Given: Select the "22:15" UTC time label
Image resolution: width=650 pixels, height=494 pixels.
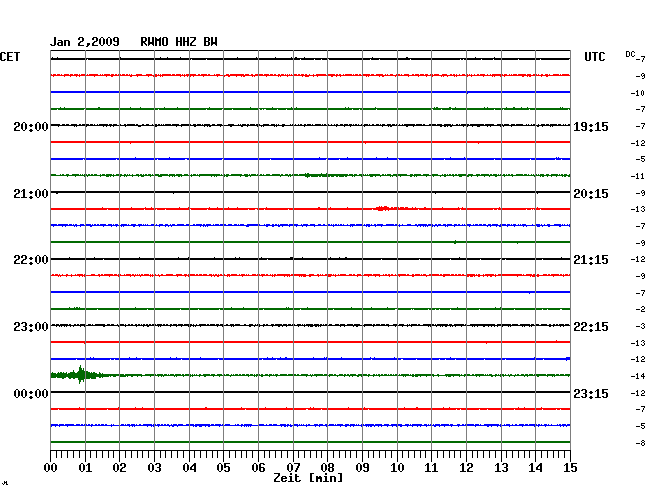Looking at the screenshot, I should pyautogui.click(x=591, y=327).
